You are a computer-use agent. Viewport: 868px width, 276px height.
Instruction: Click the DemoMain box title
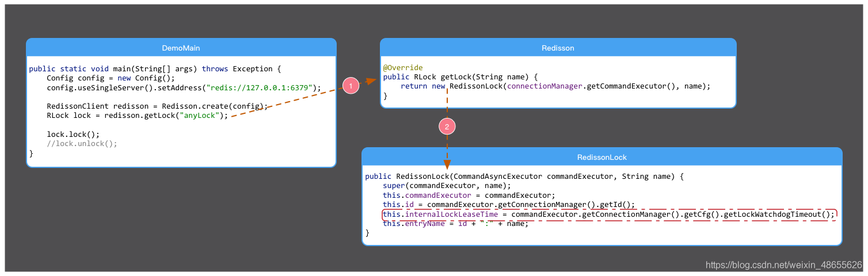click(181, 48)
